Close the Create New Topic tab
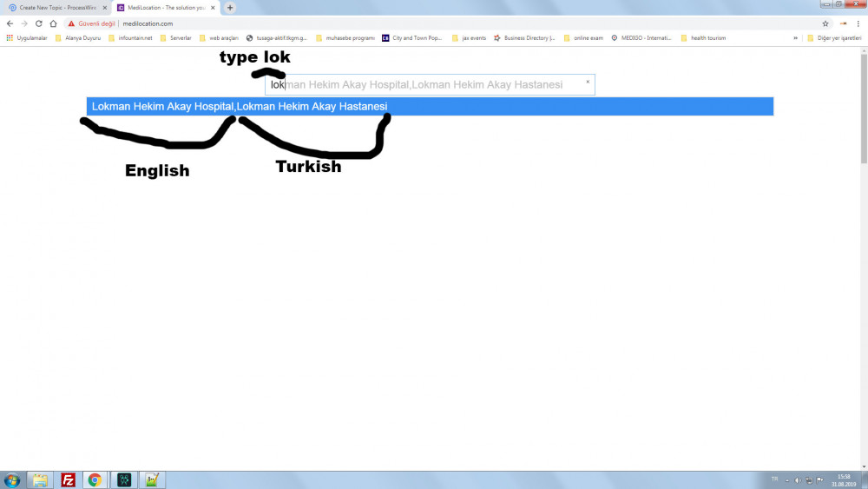The image size is (868, 489). point(105,8)
